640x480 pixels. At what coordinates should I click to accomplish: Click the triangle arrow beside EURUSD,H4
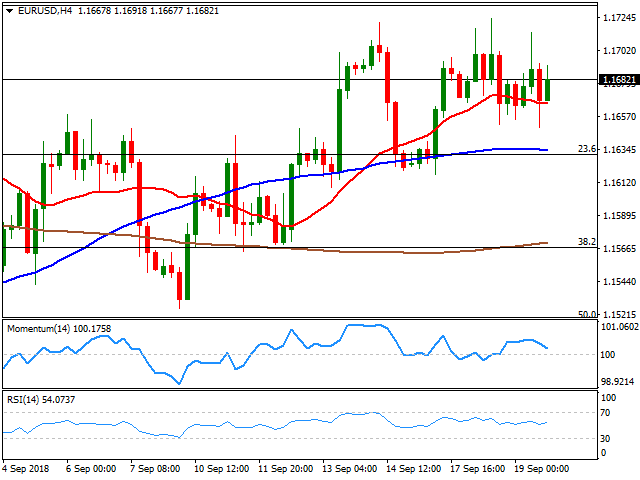pyautogui.click(x=8, y=9)
